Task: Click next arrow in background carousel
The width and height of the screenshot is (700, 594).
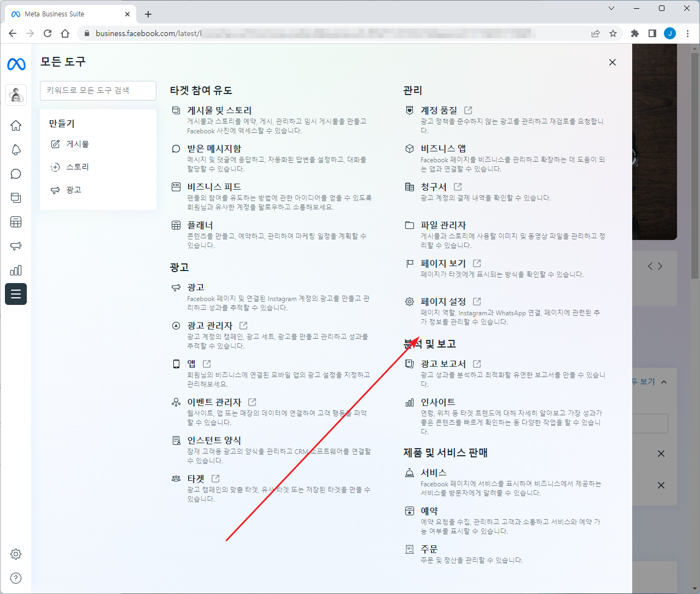Action: [x=661, y=266]
